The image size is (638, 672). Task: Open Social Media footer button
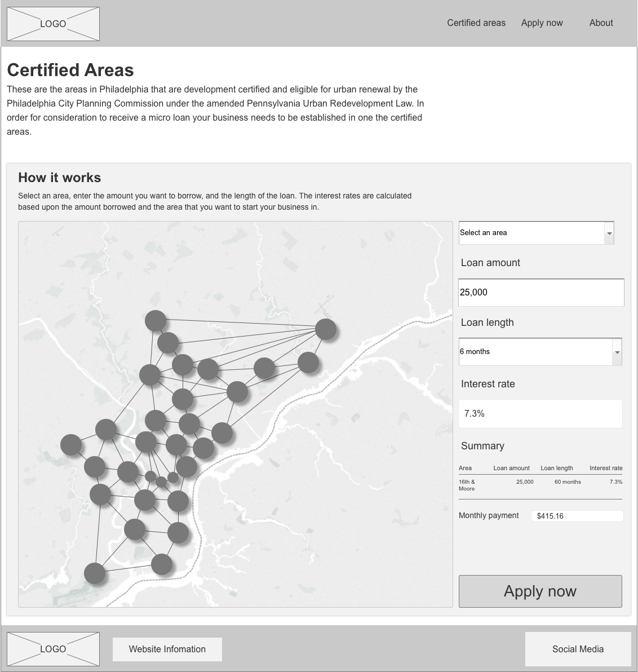point(578,649)
